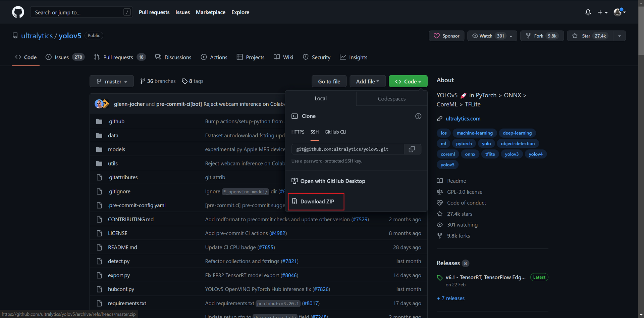Click the tags icon beside 8 tags

click(184, 81)
